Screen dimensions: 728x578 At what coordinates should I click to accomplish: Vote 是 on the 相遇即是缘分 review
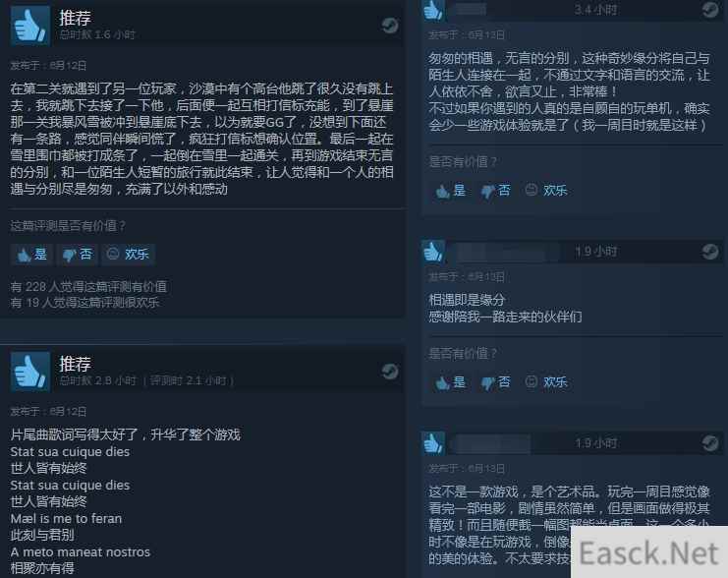click(450, 382)
